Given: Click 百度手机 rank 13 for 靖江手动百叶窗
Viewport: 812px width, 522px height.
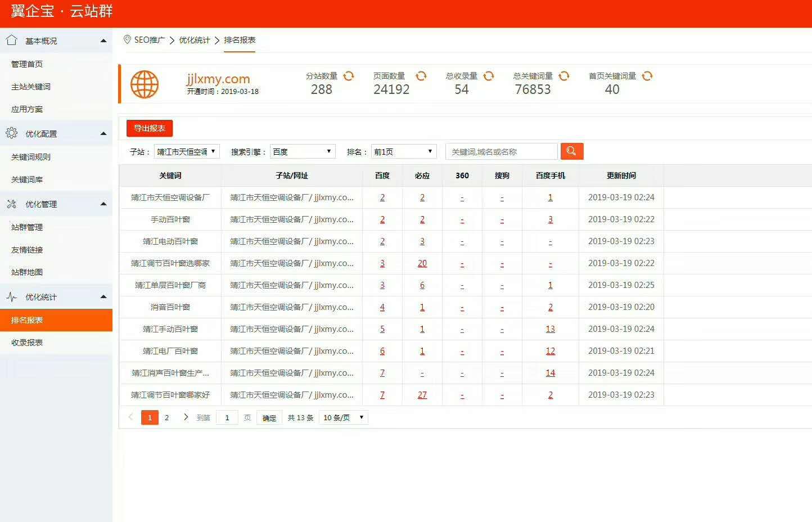Looking at the screenshot, I should [x=551, y=329].
